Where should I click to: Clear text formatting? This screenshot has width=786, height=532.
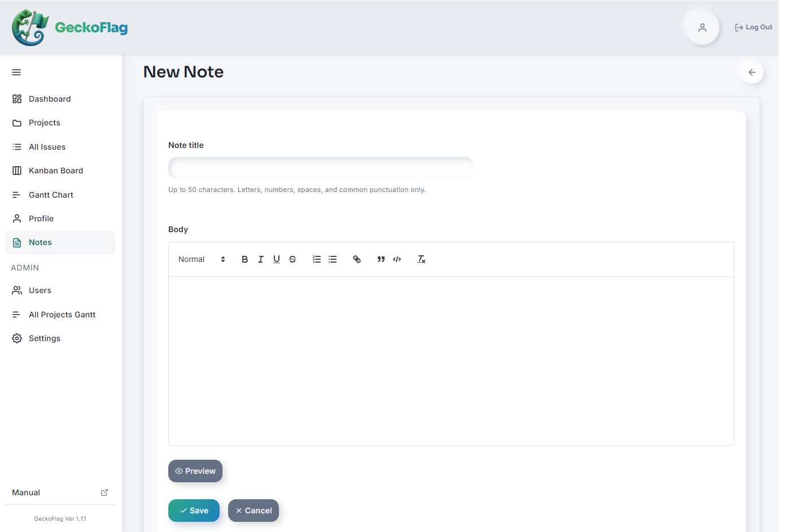click(421, 259)
